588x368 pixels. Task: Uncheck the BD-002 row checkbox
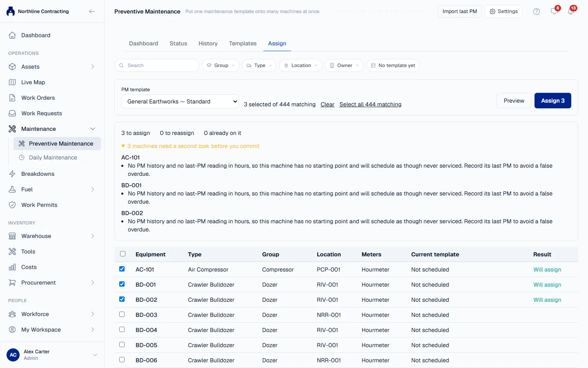click(x=122, y=299)
